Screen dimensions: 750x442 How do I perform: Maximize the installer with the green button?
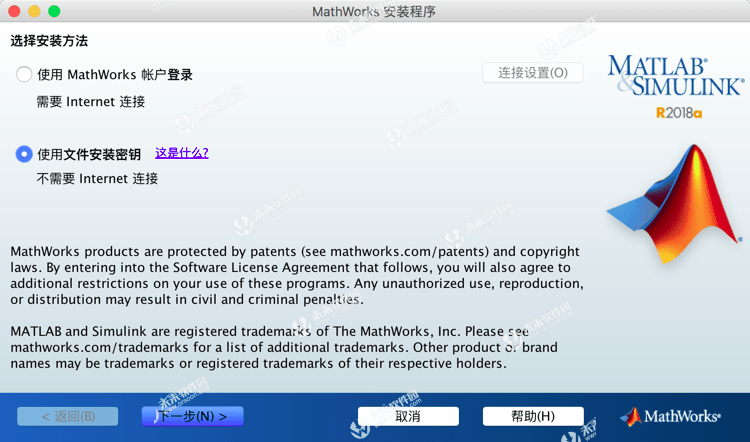click(x=55, y=11)
